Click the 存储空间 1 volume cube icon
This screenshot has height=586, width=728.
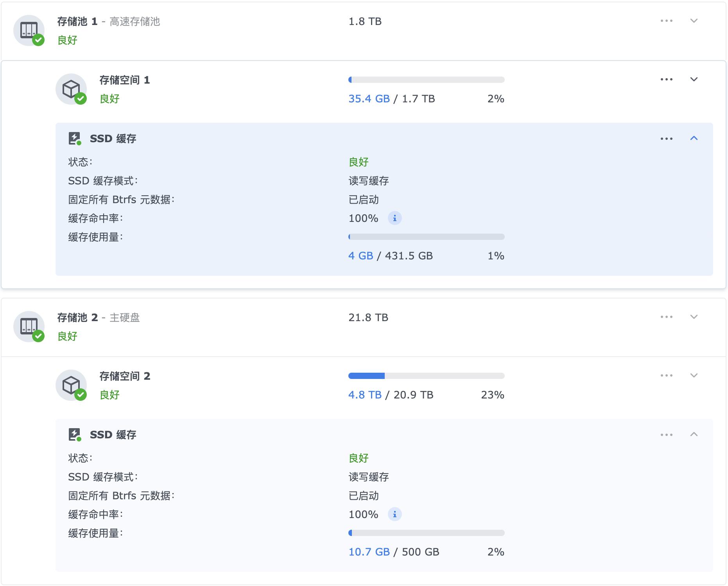pos(72,88)
